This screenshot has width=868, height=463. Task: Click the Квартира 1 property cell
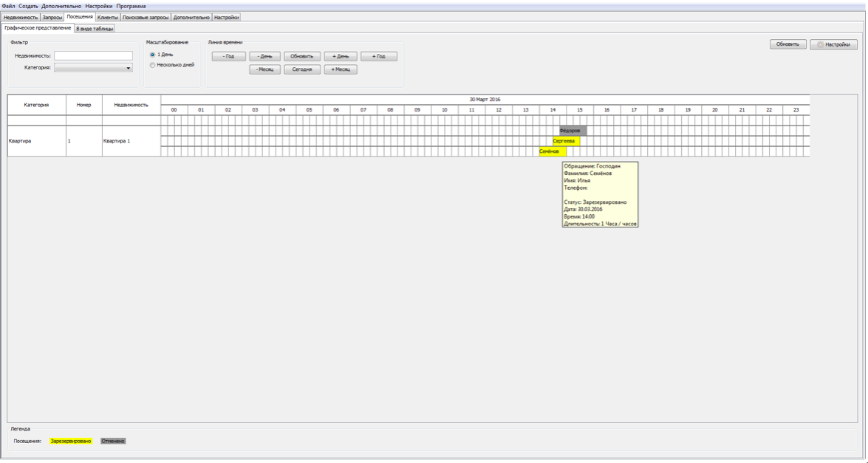click(x=131, y=141)
